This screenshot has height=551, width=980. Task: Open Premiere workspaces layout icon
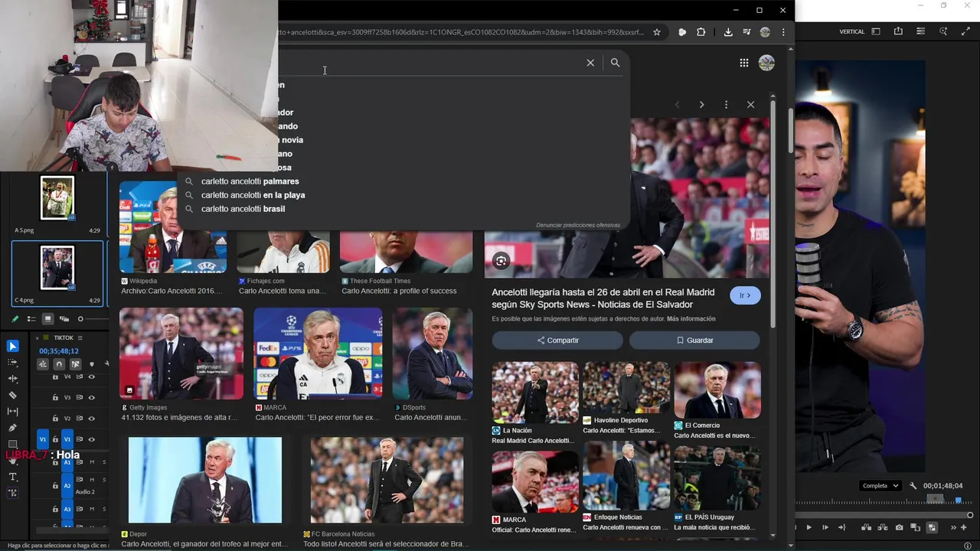876,31
